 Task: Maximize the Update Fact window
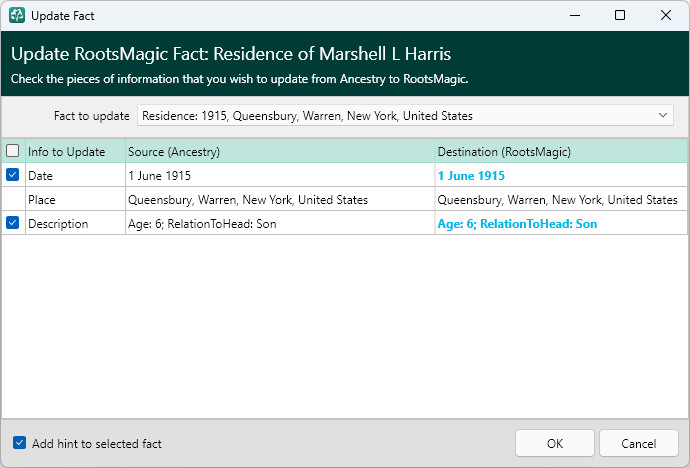tap(620, 15)
